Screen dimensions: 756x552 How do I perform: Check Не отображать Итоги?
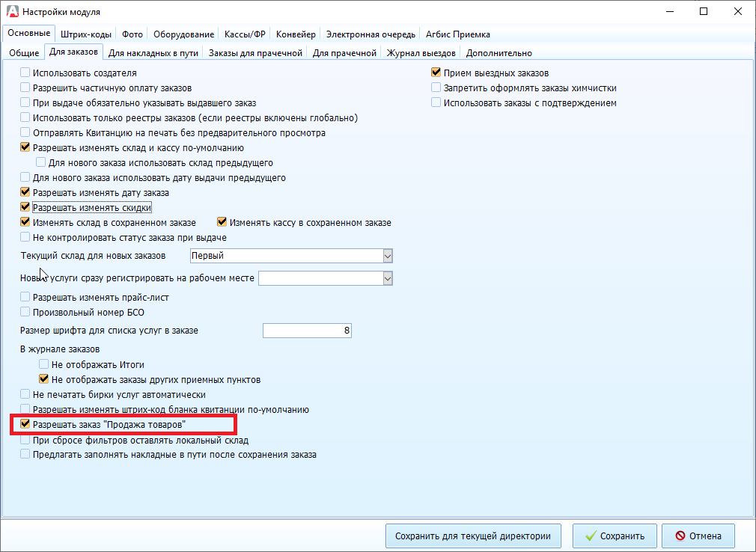click(x=44, y=364)
